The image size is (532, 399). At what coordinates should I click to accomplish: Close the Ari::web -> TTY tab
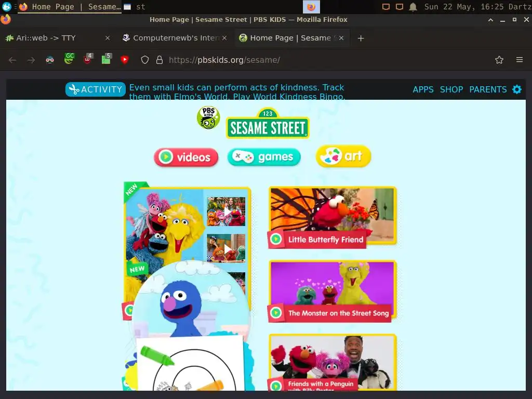(108, 38)
